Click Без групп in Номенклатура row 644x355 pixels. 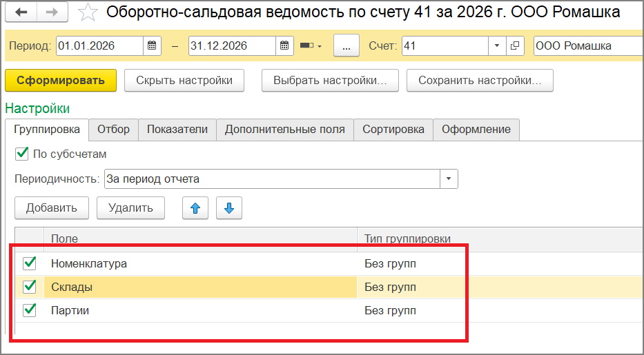(x=390, y=263)
